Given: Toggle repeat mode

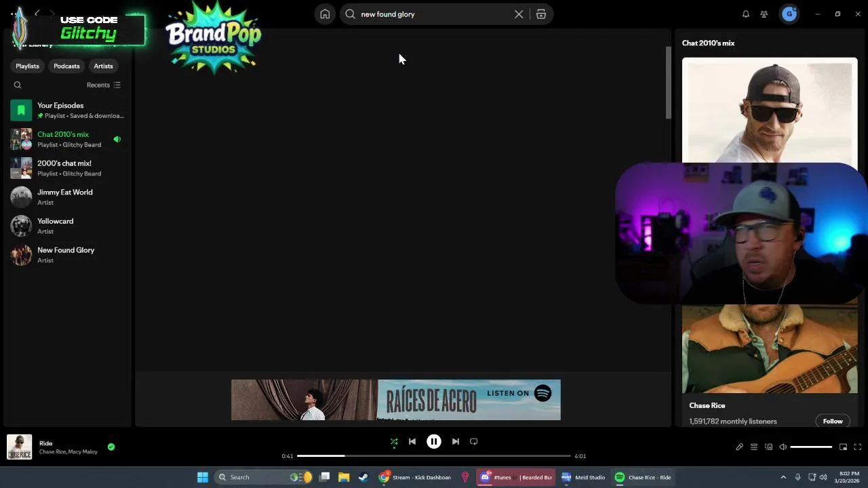Looking at the screenshot, I should (474, 442).
